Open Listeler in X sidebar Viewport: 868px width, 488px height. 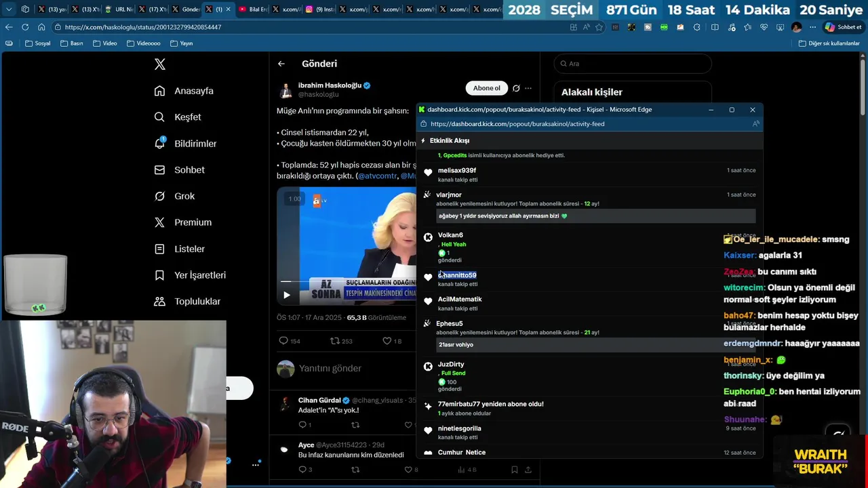point(179,249)
